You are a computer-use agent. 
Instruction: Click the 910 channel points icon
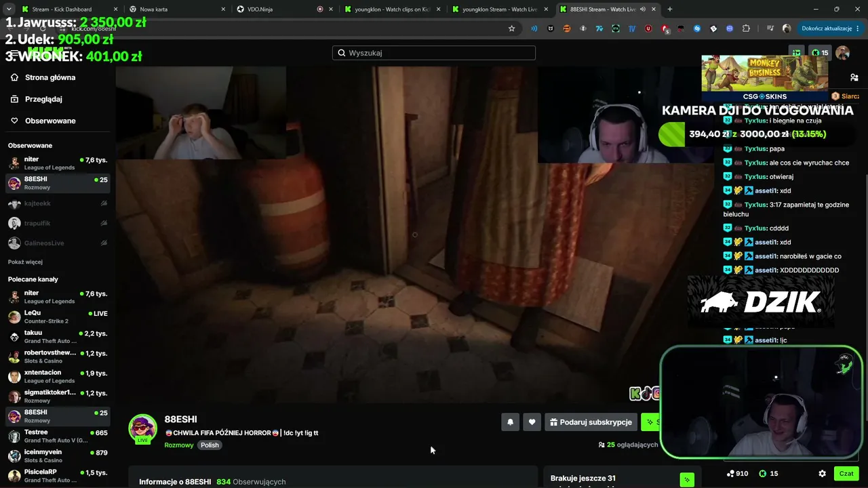click(730, 474)
